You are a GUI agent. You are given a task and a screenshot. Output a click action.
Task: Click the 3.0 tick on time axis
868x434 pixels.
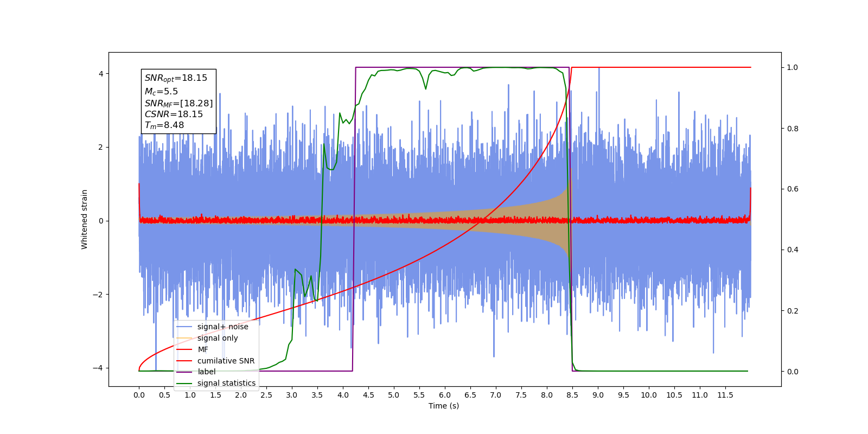[292, 395]
